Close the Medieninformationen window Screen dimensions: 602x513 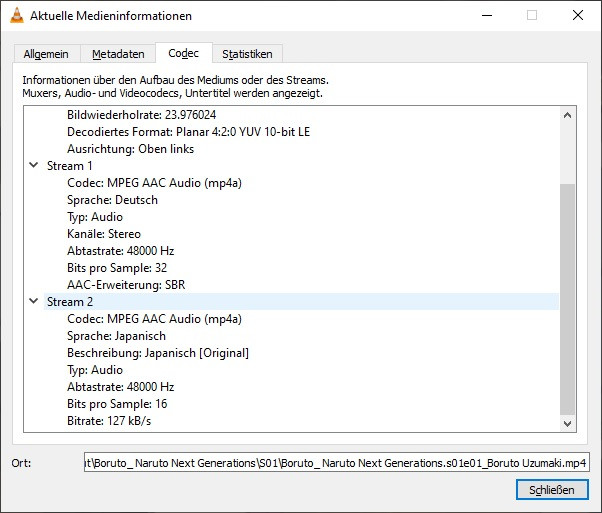click(x=578, y=16)
